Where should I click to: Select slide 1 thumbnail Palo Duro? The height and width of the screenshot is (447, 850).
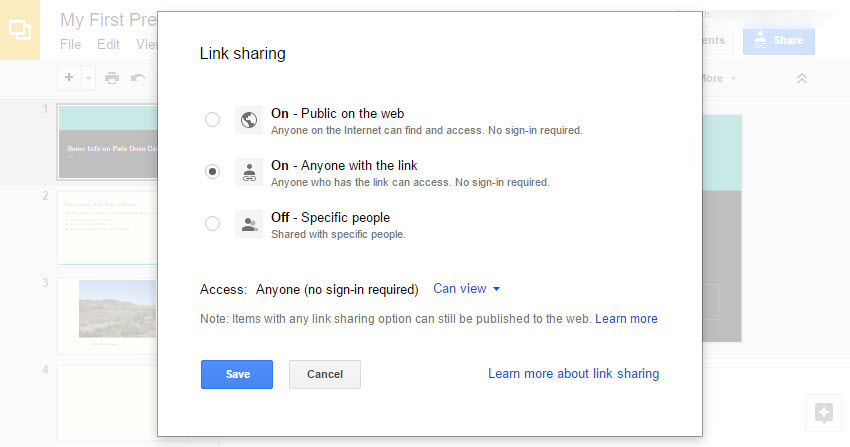click(108, 142)
